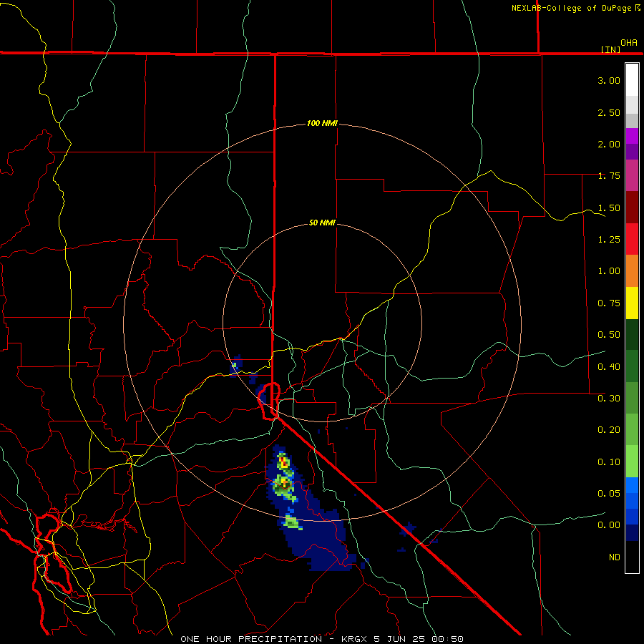This screenshot has width=644, height=644.
Task: Click the "0.05" legend value
Action: (609, 493)
